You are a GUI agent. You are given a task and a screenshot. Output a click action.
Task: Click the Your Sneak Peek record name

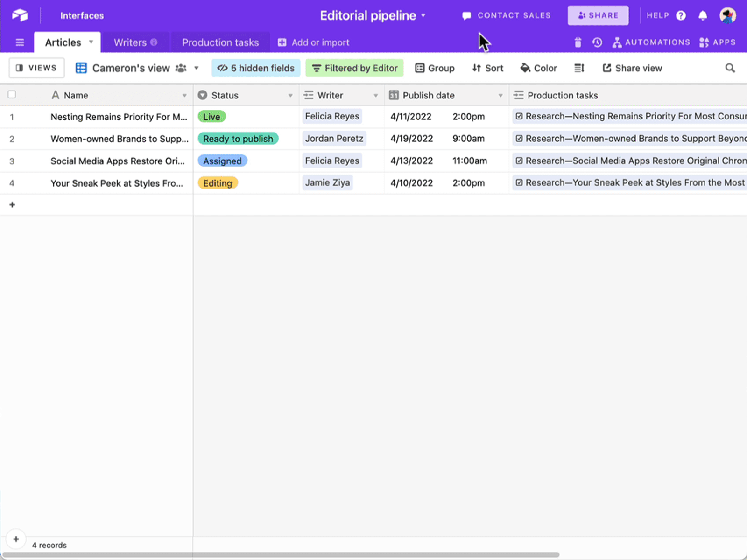click(x=117, y=183)
